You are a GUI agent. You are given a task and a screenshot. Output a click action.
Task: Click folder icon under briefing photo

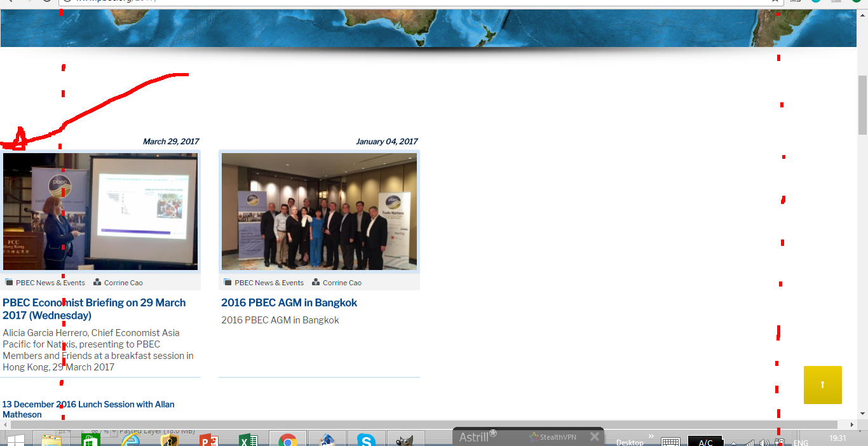pyautogui.click(x=9, y=282)
